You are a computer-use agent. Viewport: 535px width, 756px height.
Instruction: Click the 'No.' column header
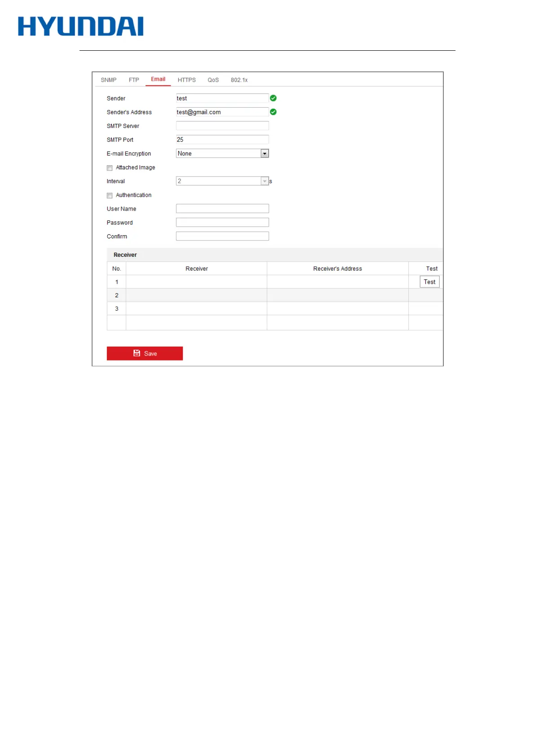pyautogui.click(x=116, y=268)
